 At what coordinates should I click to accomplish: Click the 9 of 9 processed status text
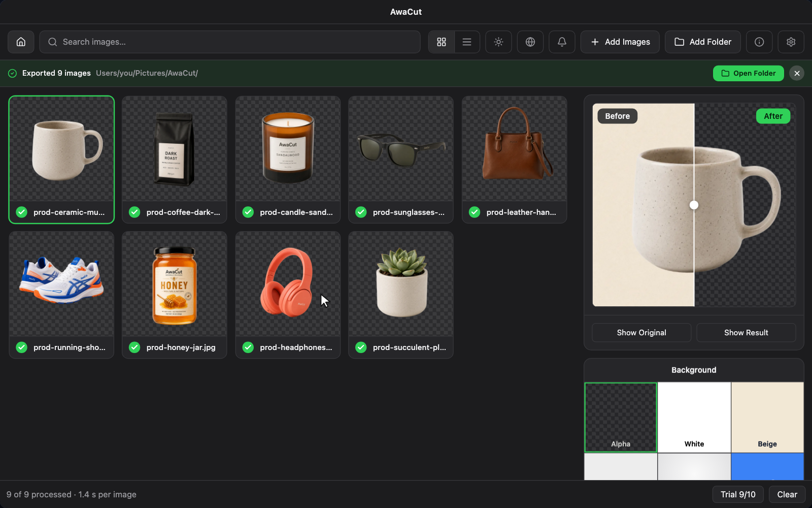tap(39, 494)
